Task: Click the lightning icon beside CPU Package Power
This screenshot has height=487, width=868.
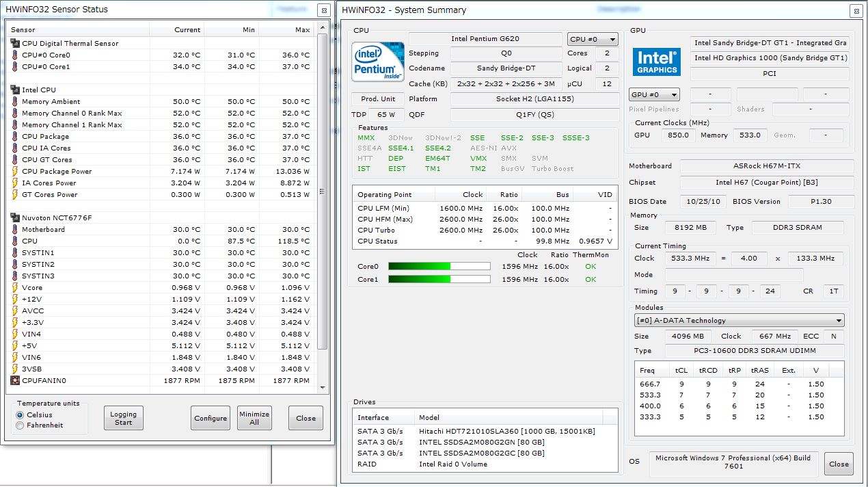Action: point(15,171)
